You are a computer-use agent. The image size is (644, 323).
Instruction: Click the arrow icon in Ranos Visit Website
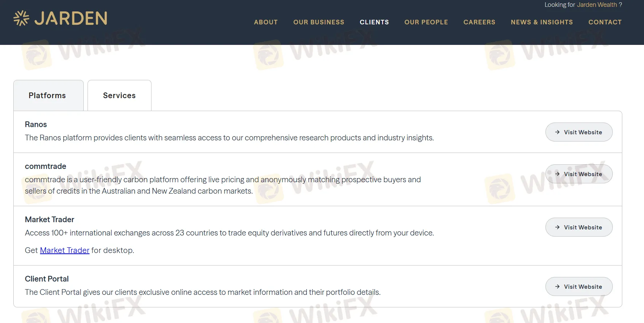(x=557, y=132)
